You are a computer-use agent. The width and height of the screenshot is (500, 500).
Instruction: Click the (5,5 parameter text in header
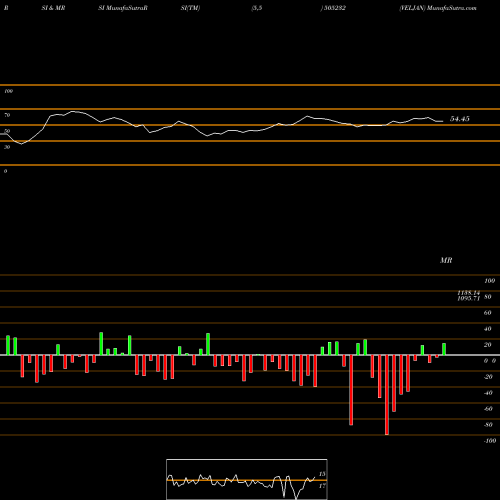click(257, 8)
